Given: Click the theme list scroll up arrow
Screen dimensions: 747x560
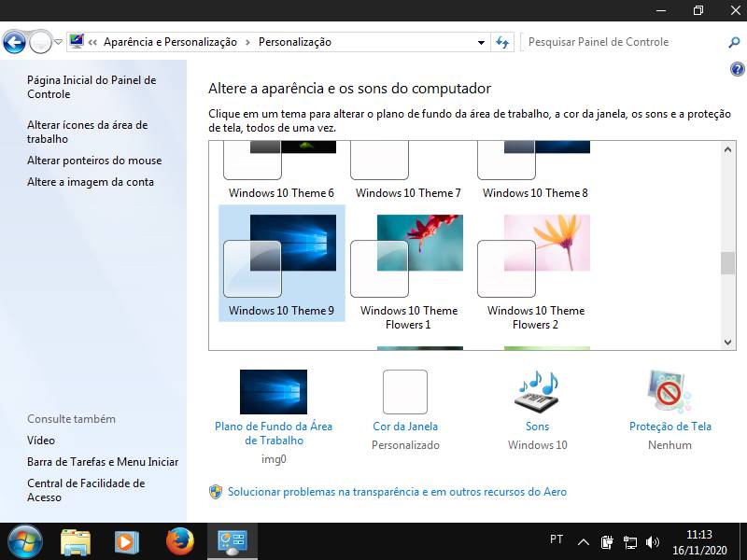Looking at the screenshot, I should [x=727, y=149].
